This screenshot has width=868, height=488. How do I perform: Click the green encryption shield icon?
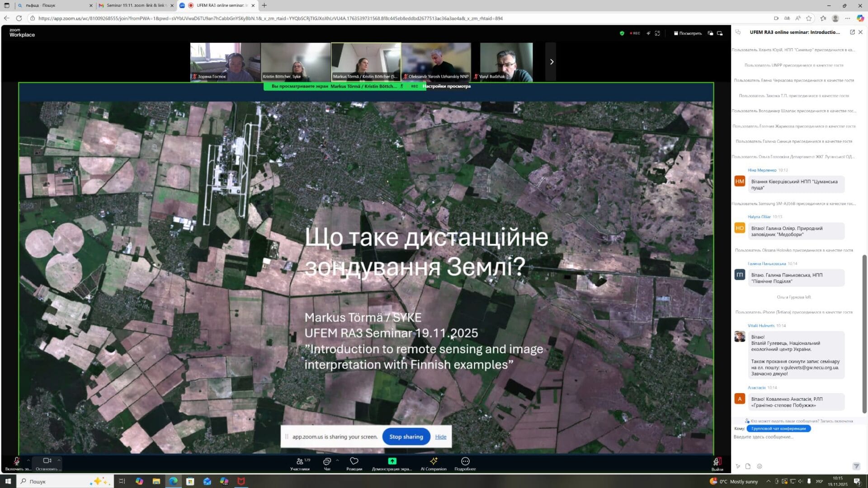tap(622, 33)
